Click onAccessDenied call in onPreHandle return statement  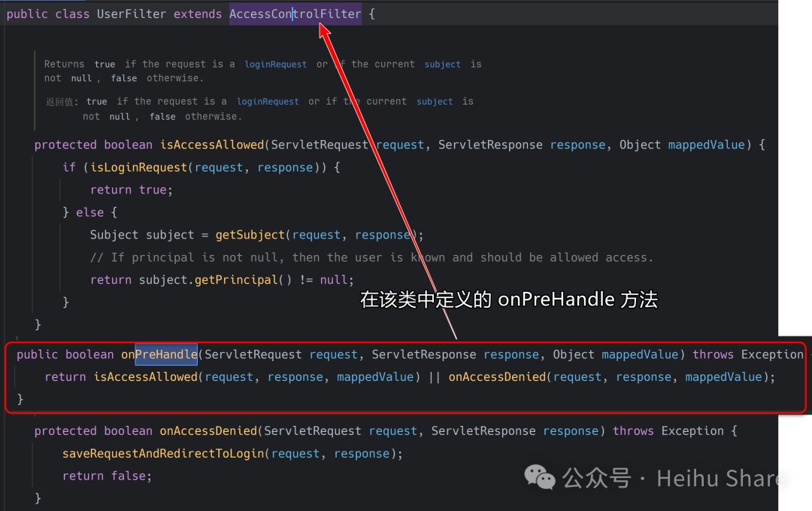point(497,377)
